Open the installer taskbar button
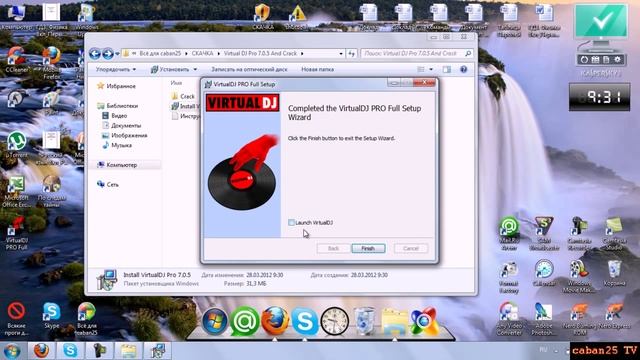This screenshot has height=360, width=640. [158, 351]
